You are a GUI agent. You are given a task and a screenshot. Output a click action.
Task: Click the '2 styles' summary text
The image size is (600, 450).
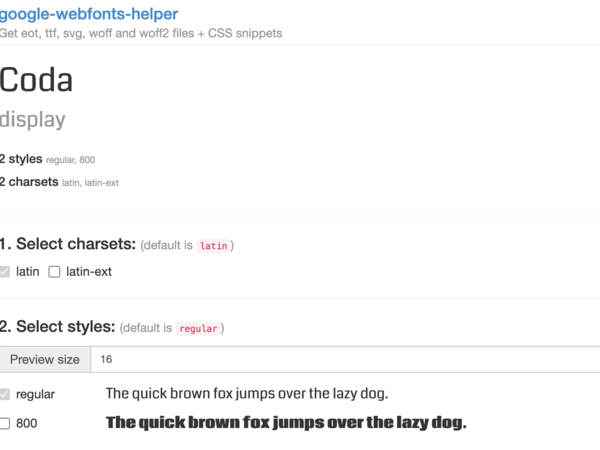click(x=21, y=159)
